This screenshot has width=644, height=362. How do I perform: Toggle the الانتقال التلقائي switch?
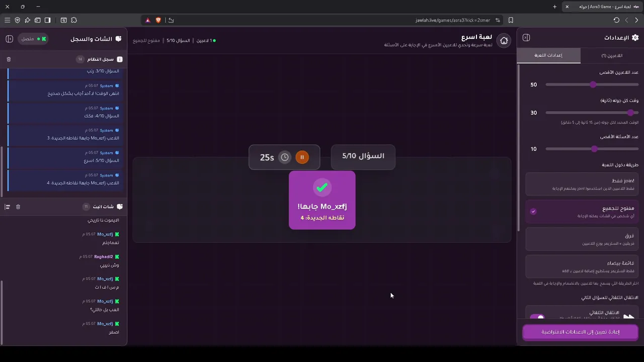[x=537, y=317]
